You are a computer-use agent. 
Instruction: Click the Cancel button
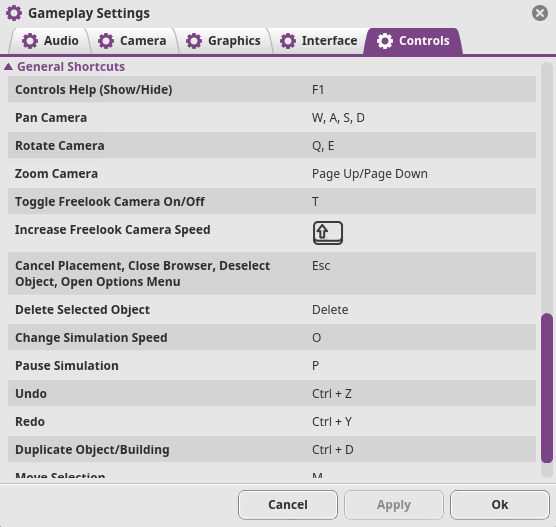click(288, 505)
